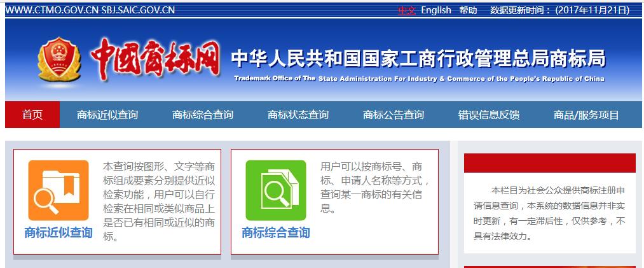The image size is (644, 268).
Task: Open the 首页 home tab
Action: pyautogui.click(x=32, y=115)
